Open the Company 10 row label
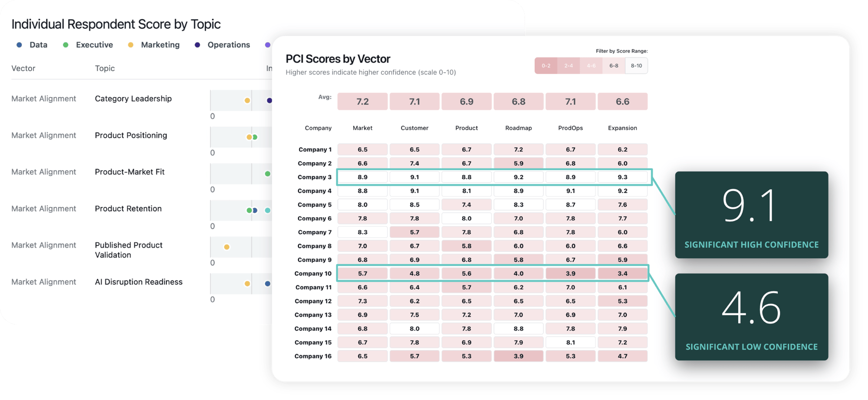Viewport: 868px width, 400px height. 312,274
